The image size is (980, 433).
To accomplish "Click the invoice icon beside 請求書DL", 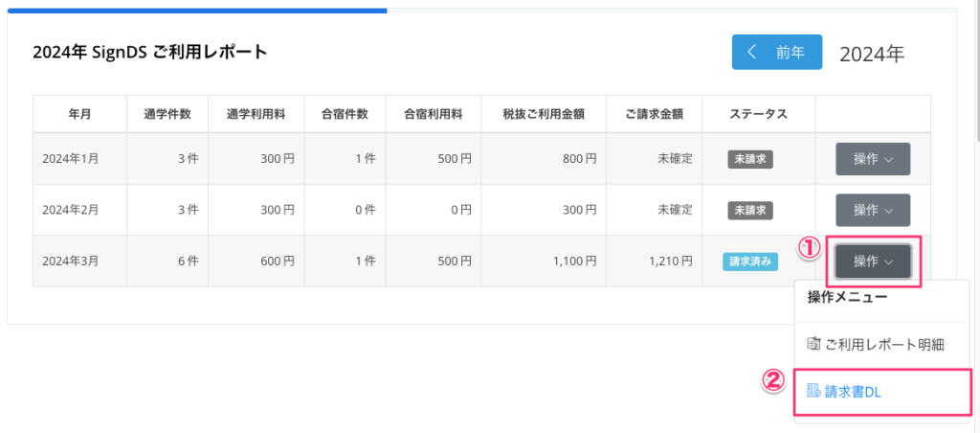I will 813,391.
